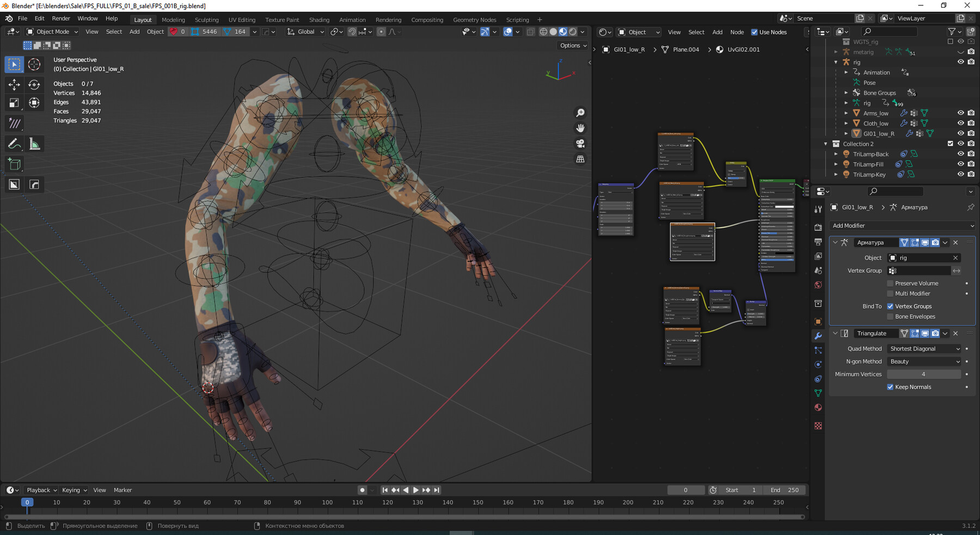
Task: Hide Arms_low object using eye icon
Action: click(x=960, y=113)
